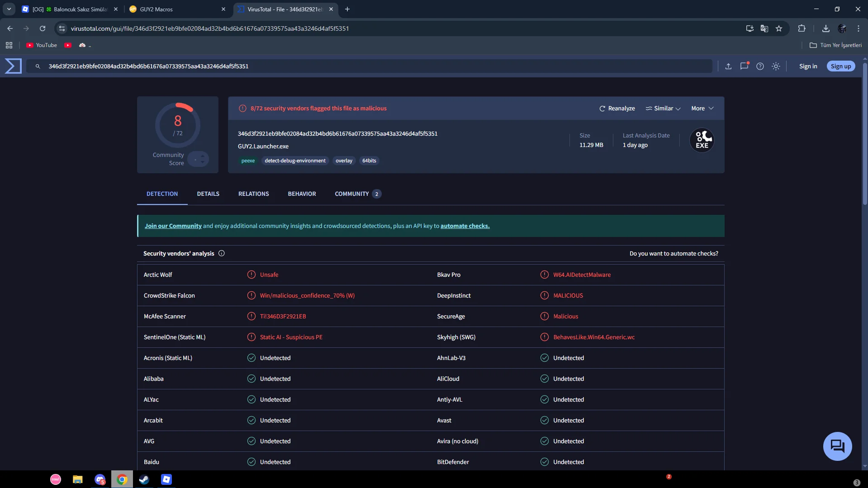Click the peexe tag
Image resolution: width=868 pixels, height=488 pixels.
[248, 161]
